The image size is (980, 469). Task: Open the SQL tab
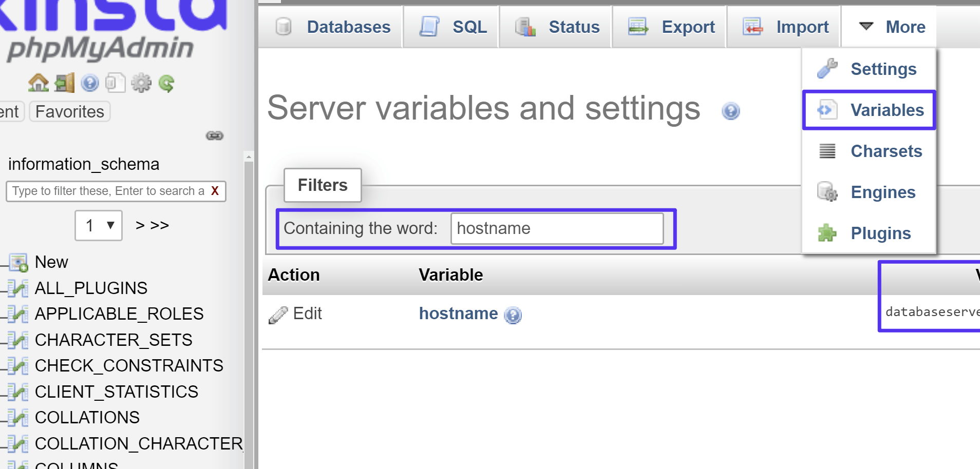[x=450, y=27]
